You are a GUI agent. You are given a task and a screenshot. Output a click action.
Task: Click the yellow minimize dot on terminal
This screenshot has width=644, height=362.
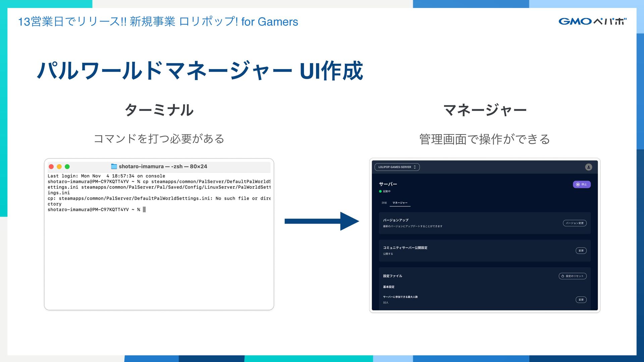point(59,167)
